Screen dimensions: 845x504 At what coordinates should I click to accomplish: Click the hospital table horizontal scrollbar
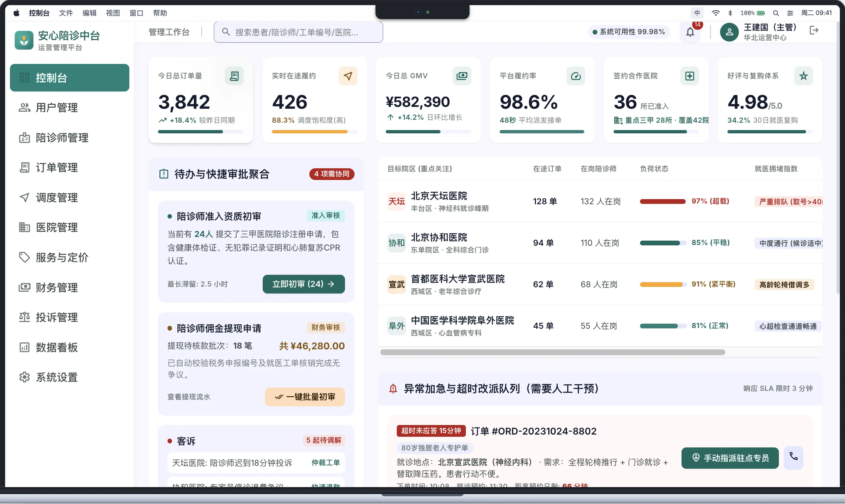(553, 352)
